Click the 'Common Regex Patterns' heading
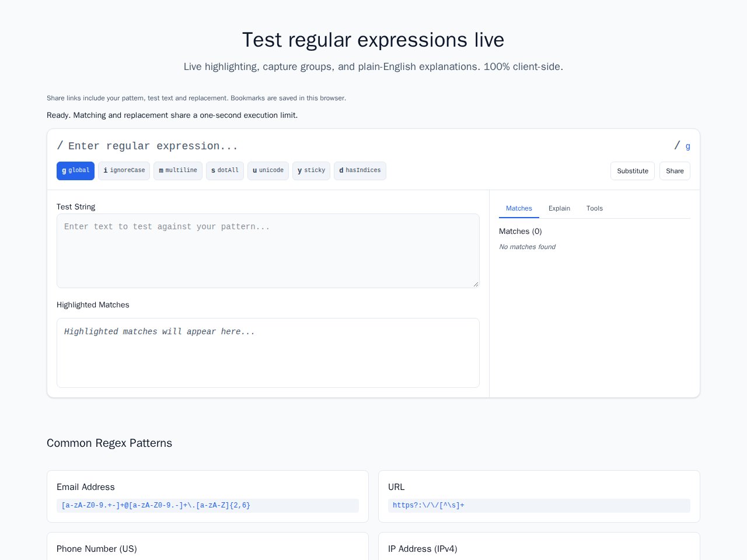 tap(109, 443)
